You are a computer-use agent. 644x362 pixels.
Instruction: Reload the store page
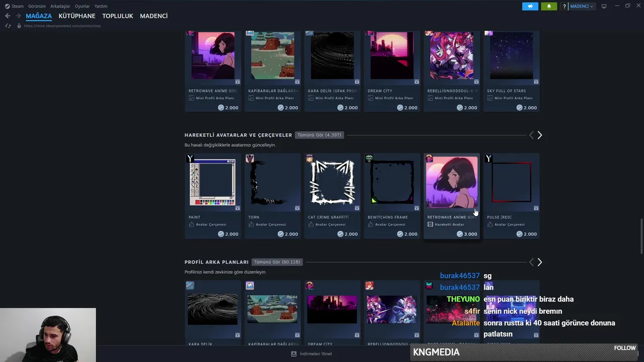8,26
